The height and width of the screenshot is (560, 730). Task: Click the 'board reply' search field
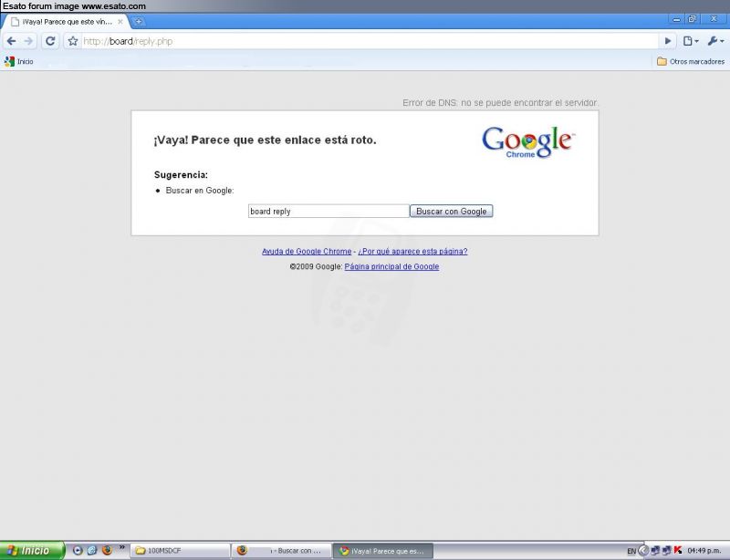[x=328, y=211]
